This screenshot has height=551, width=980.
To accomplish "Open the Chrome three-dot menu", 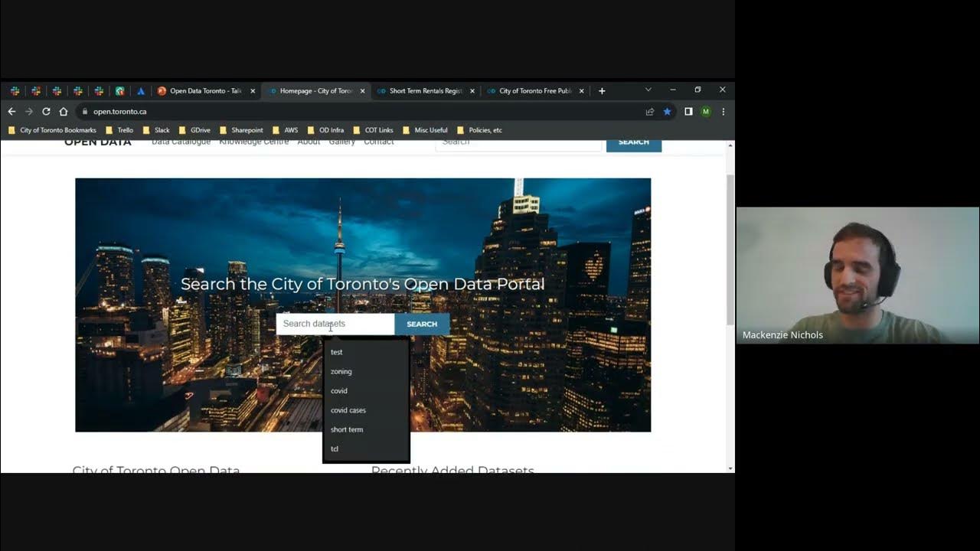I will (723, 112).
